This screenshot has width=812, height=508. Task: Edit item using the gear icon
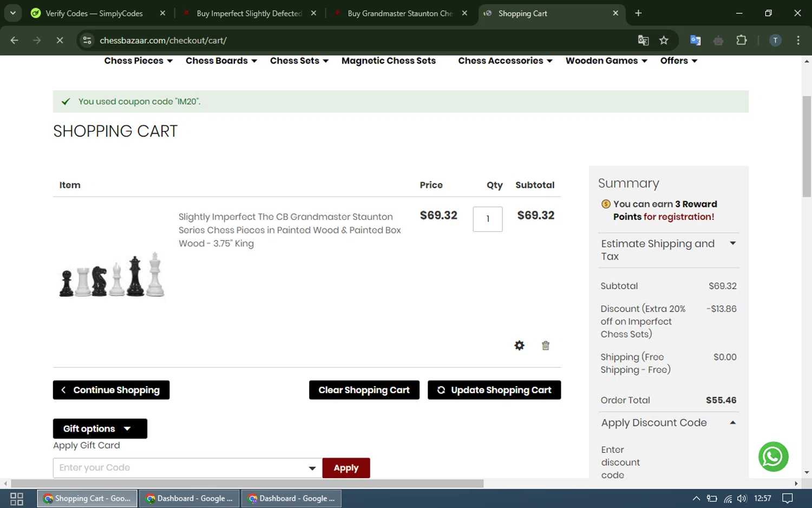(519, 346)
